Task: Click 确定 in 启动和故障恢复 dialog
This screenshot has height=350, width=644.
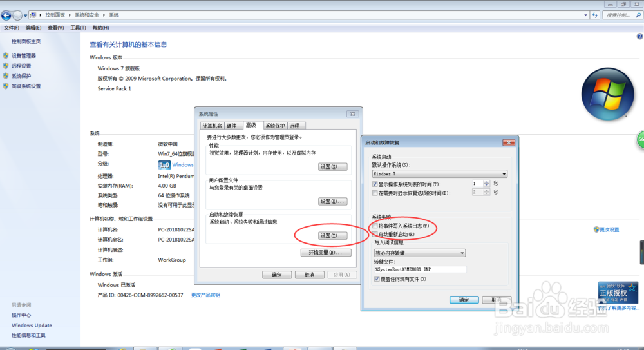Action: point(464,300)
